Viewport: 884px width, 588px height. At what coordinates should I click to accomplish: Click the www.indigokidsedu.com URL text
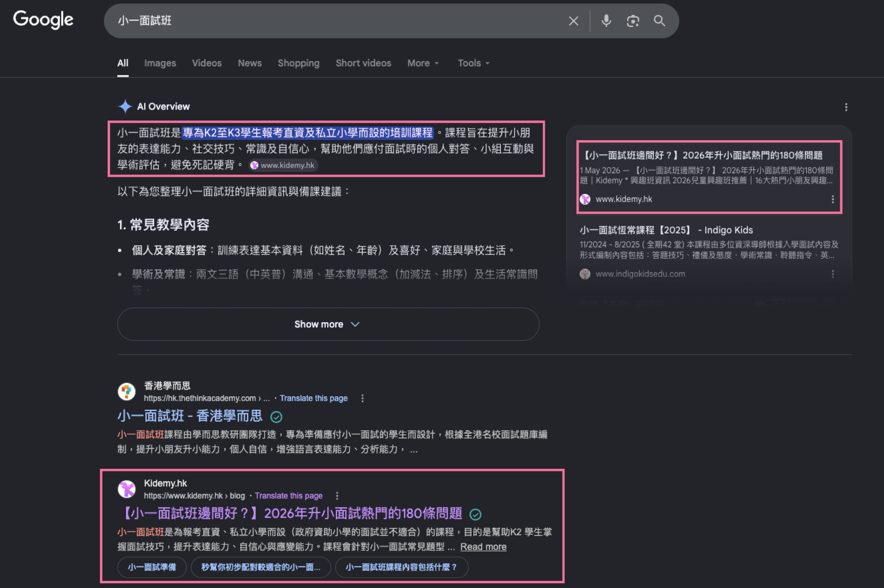click(x=640, y=274)
